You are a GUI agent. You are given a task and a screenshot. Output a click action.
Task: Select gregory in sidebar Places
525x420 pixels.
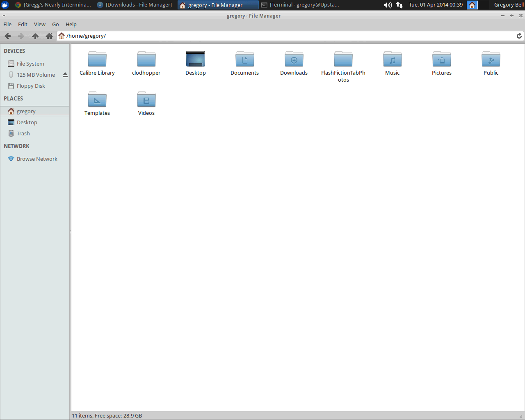click(x=35, y=112)
